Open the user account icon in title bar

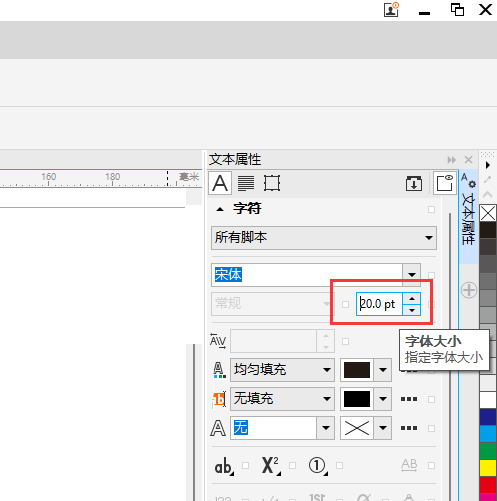[x=391, y=9]
